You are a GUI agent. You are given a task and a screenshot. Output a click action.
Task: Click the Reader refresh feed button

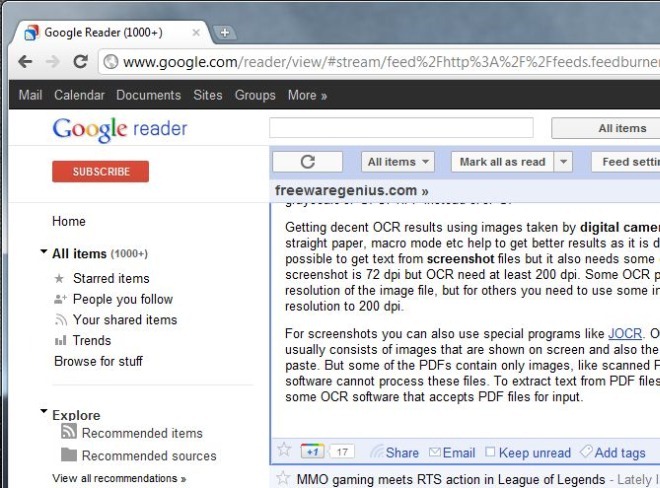pos(308,162)
